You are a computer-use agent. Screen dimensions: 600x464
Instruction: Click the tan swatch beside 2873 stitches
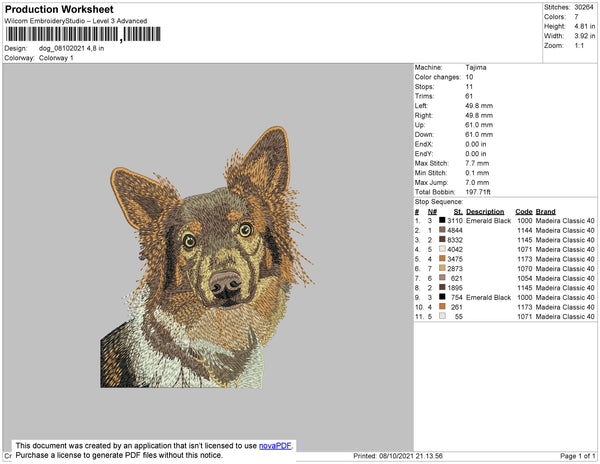442,268
